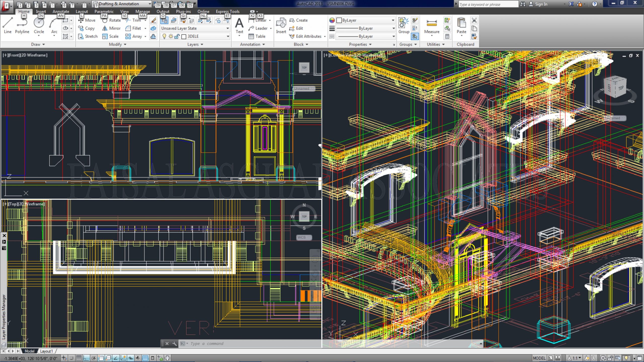Click the Stretch modify tool
644x362 pixels.
[x=88, y=36]
